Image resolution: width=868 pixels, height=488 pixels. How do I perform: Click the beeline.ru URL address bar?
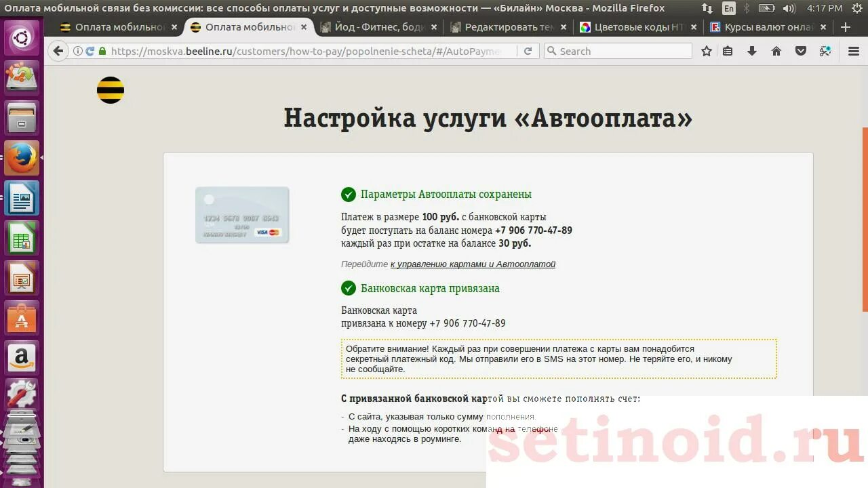307,51
